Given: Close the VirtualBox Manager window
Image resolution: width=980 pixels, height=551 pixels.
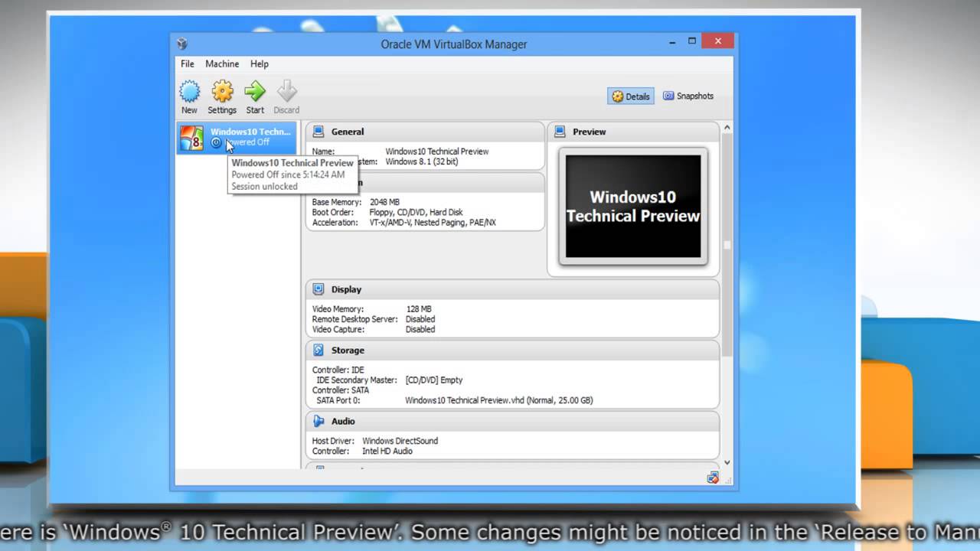Looking at the screenshot, I should pyautogui.click(x=718, y=41).
